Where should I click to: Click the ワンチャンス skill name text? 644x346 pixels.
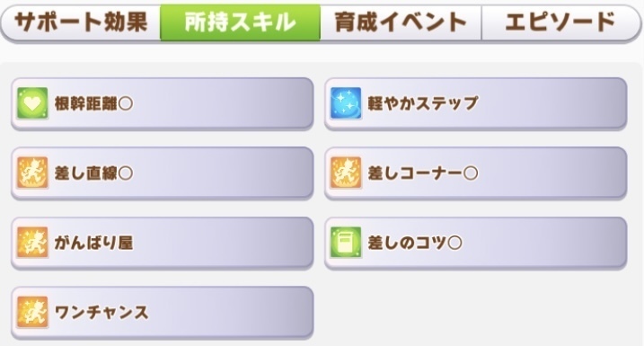tap(101, 313)
